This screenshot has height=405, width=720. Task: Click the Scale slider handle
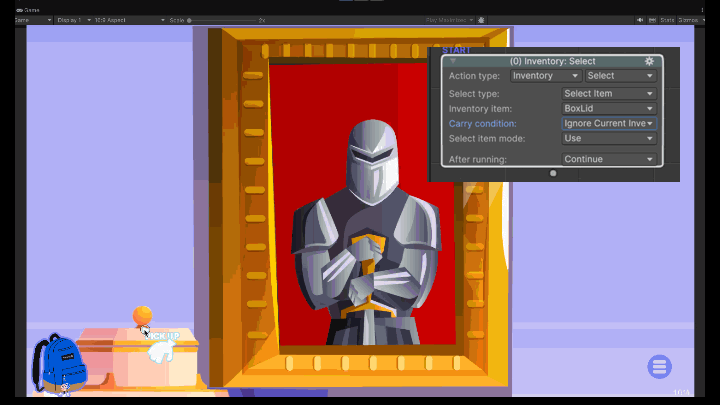pos(189,20)
